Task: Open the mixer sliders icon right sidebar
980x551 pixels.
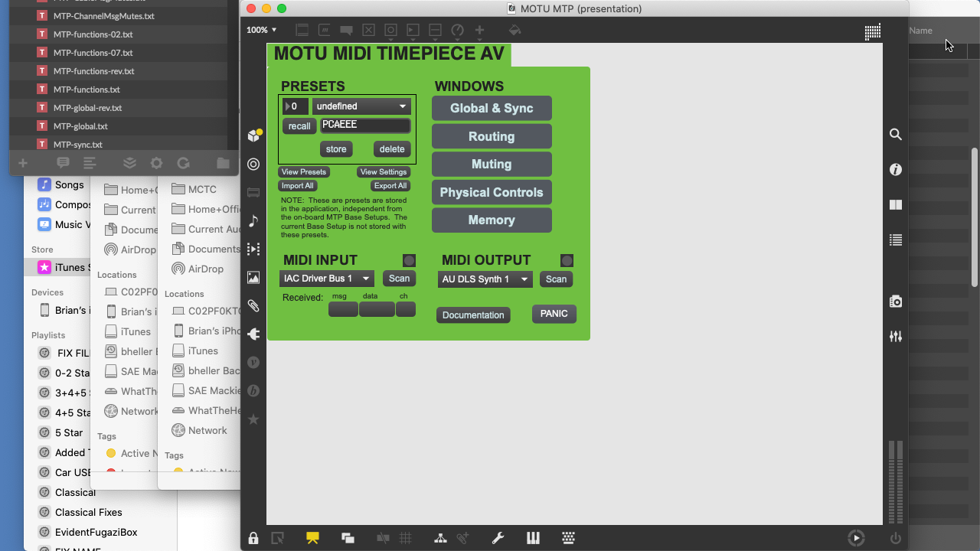Action: coord(895,336)
